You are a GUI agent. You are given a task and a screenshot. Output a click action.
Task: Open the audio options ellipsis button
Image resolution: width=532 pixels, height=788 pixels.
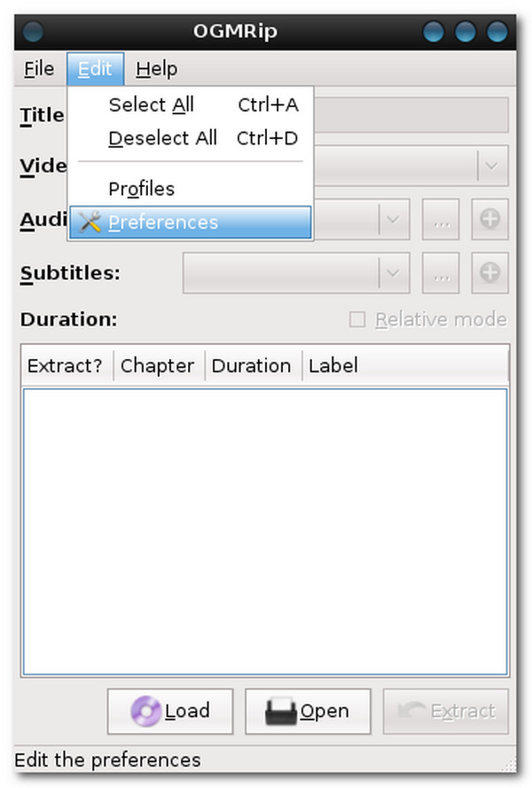pyautogui.click(x=441, y=219)
